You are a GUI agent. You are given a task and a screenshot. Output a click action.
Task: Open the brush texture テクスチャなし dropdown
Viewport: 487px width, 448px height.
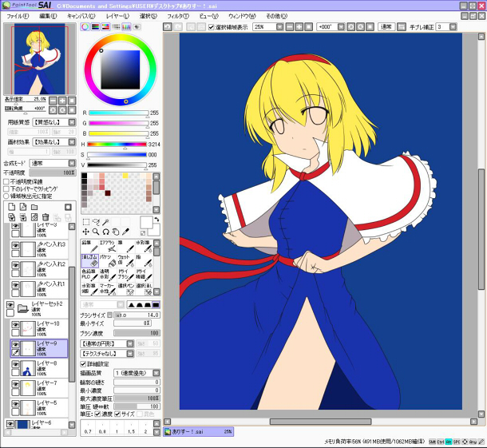107,354
